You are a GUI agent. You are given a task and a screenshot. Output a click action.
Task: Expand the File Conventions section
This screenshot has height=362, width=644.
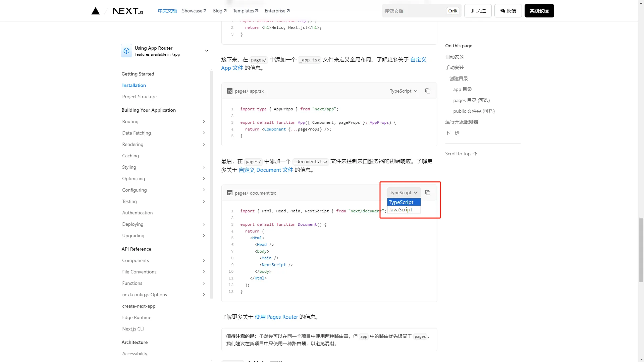(204, 272)
